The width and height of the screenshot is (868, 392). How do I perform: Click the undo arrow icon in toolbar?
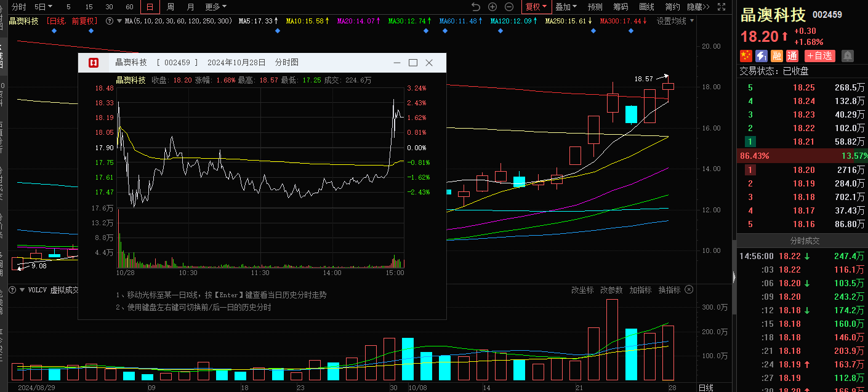point(475,7)
